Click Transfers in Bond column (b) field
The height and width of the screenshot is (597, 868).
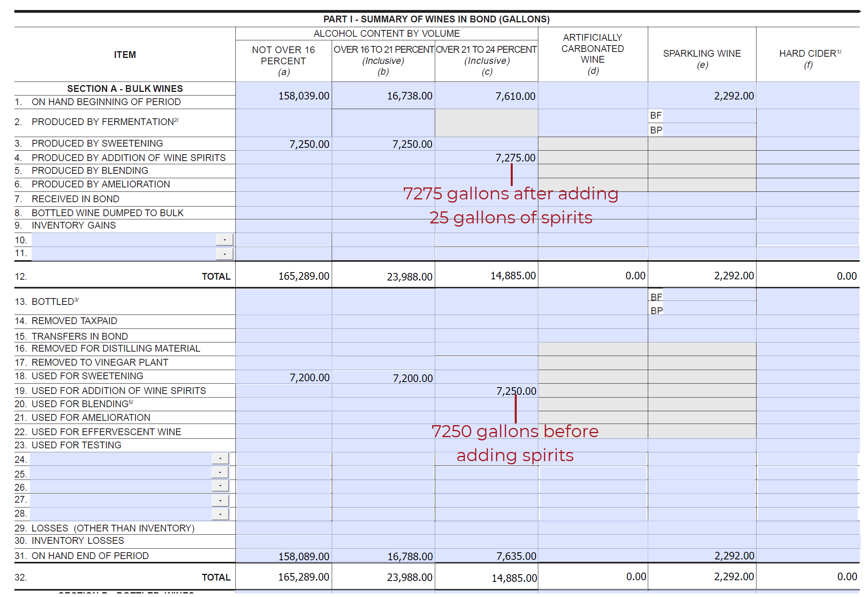click(383, 336)
